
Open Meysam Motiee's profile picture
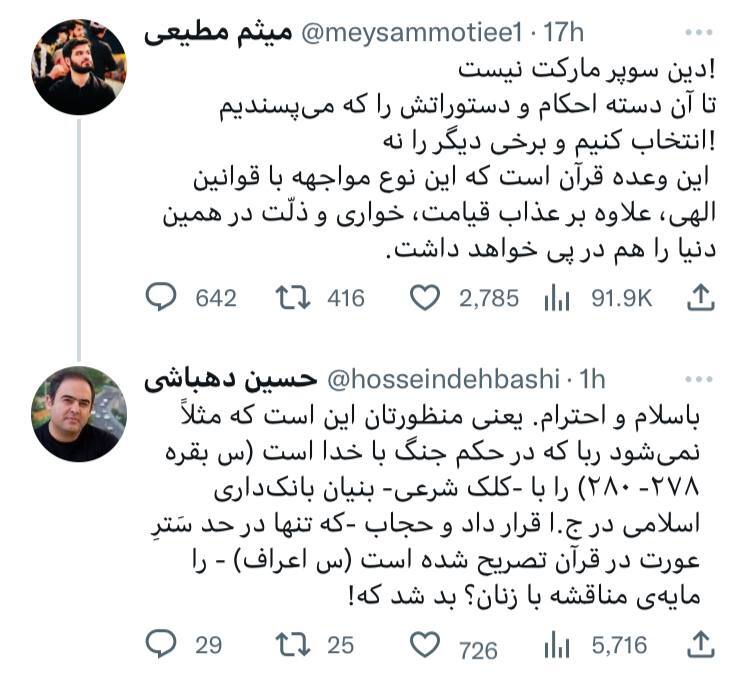point(80,67)
